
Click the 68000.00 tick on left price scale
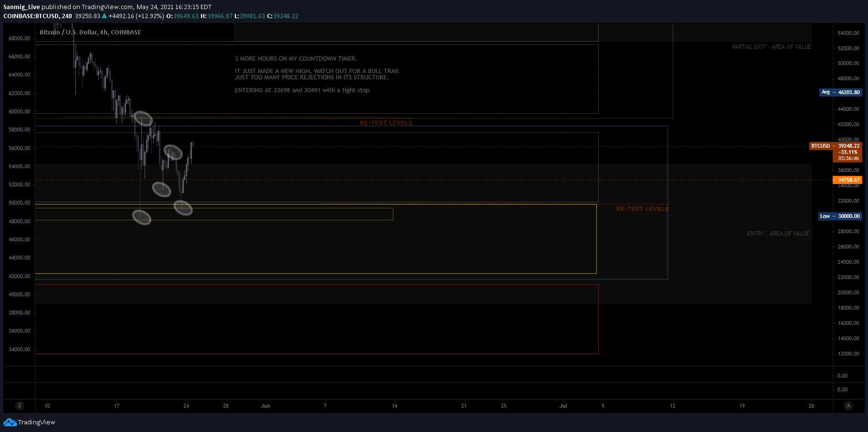point(20,38)
